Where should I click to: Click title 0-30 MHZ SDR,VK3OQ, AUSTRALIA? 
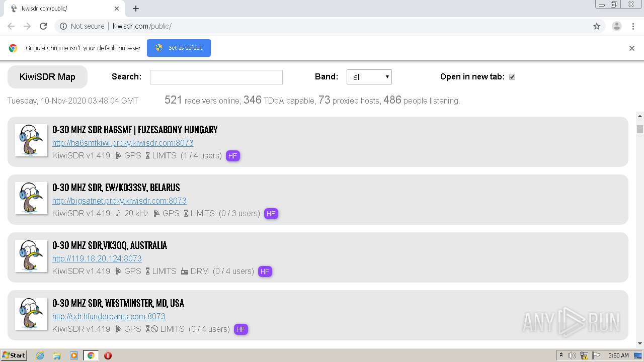click(110, 245)
